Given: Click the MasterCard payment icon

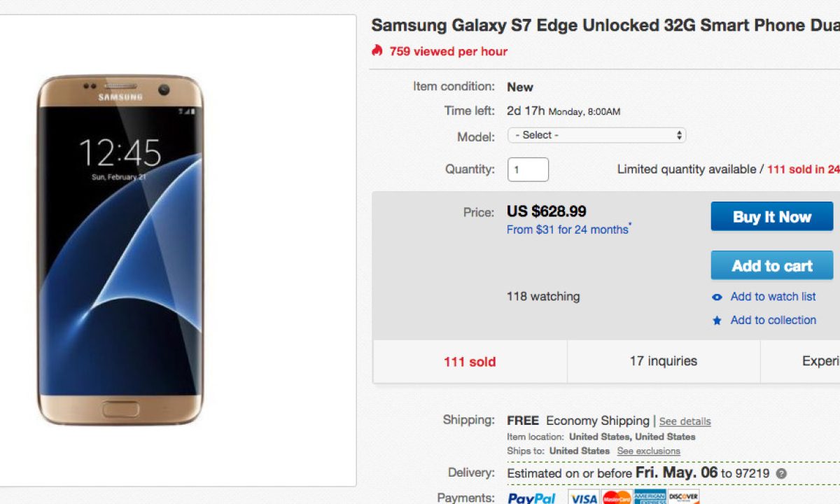Looking at the screenshot, I should coord(616,498).
